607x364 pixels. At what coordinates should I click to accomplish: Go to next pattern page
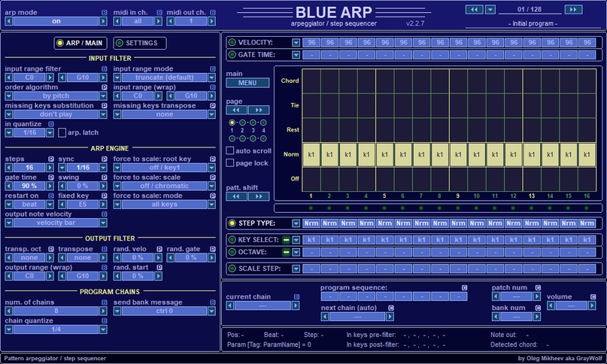(258, 110)
